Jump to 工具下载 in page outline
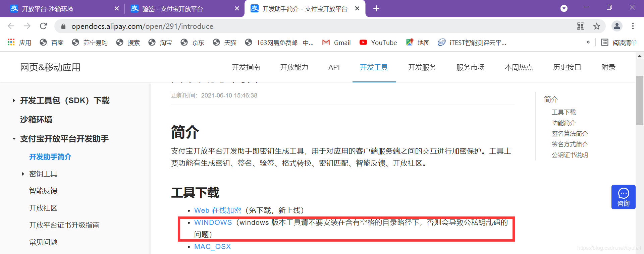The width and height of the screenshot is (644, 254). [564, 112]
